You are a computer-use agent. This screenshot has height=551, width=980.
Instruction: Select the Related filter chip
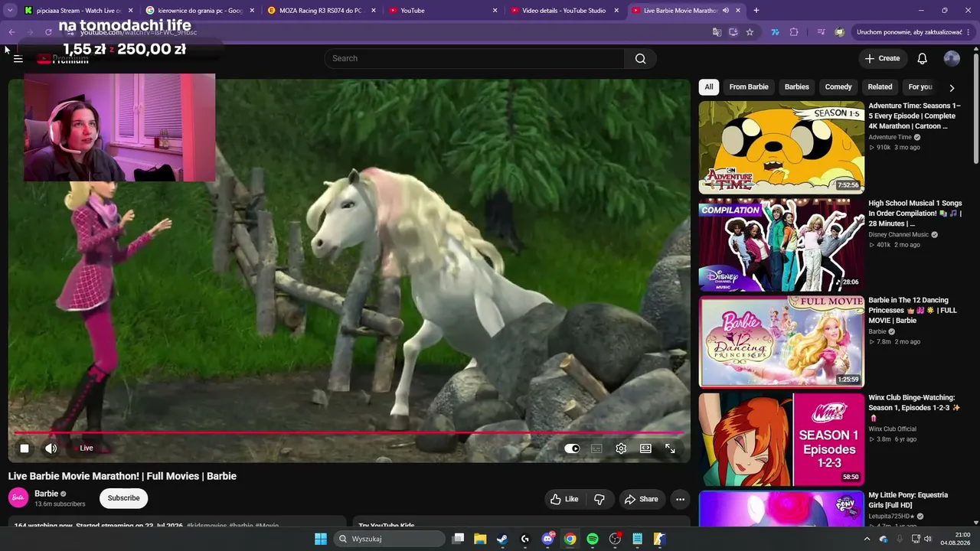[880, 87]
